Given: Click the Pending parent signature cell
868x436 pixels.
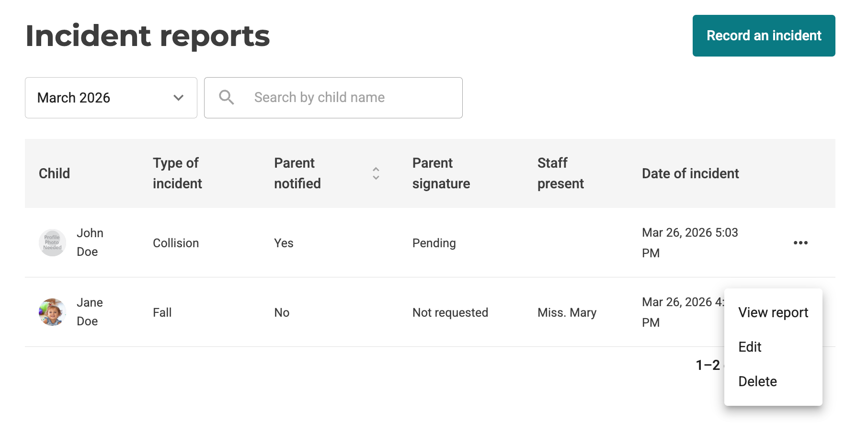Looking at the screenshot, I should 434,243.
